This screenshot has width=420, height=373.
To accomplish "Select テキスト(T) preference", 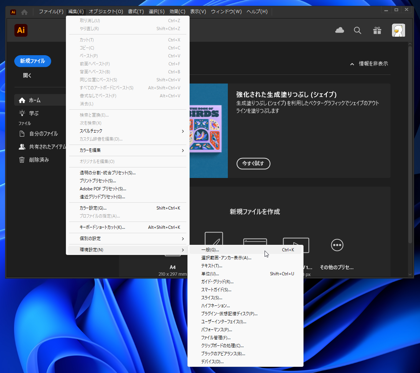I will 246,266.
